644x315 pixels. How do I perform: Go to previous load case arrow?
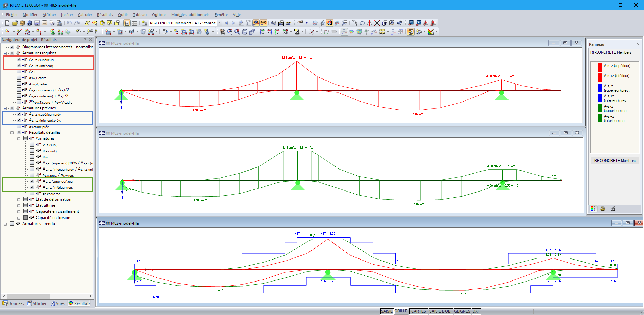tap(226, 23)
